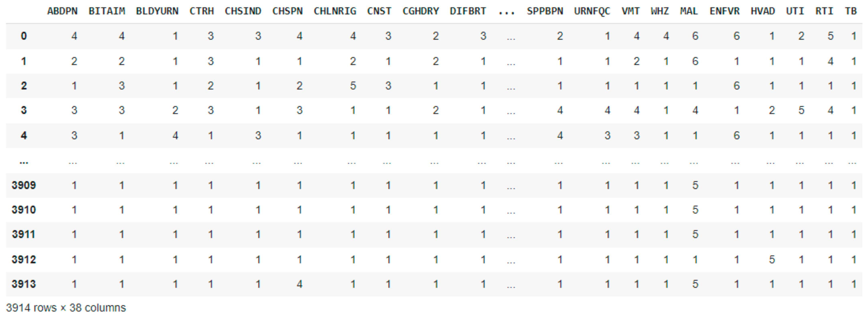Click the URNFQC column header
The image size is (868, 318).
click(592, 11)
